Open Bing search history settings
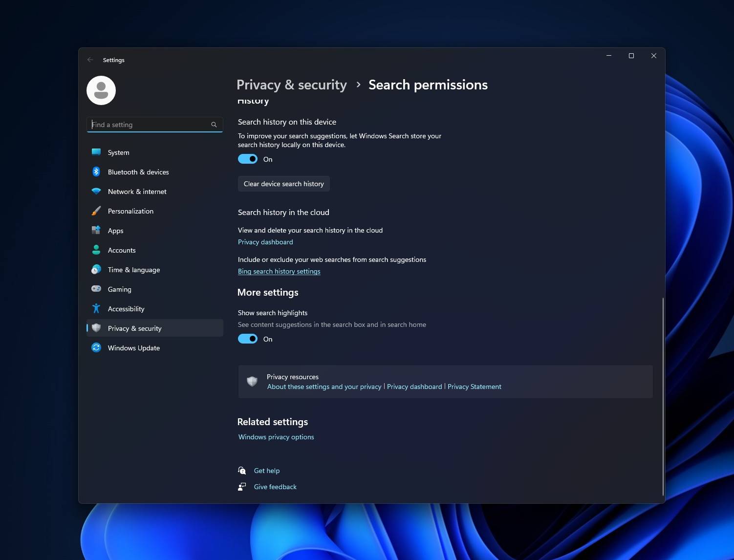The image size is (734, 560). [279, 271]
